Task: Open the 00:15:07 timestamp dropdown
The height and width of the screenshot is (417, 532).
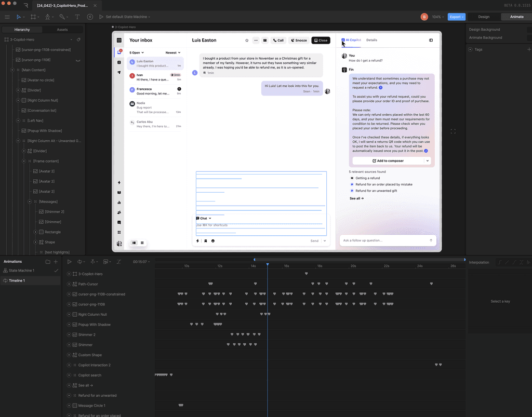Action: coord(141,262)
